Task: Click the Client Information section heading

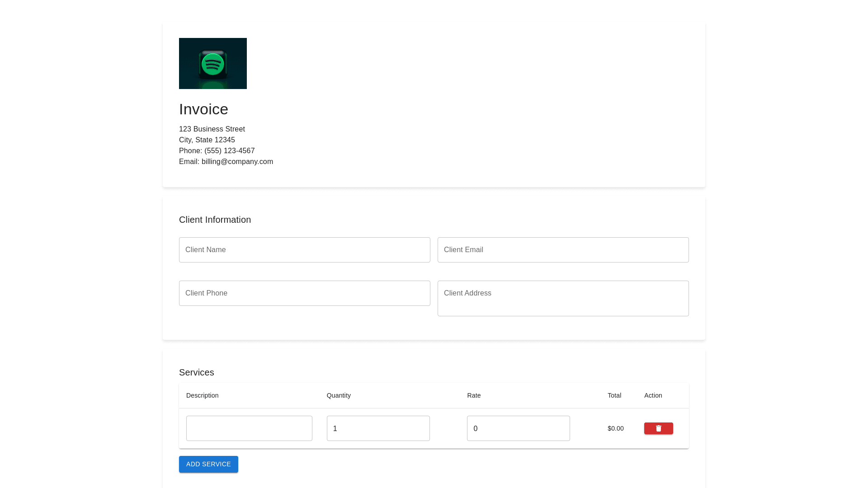Action: point(215,220)
